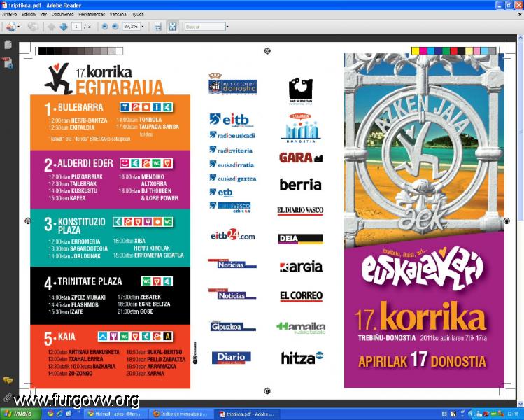This screenshot has height=420, width=524.
Task: Open the second navigation panel icon in sidebar
Action: coord(8,62)
